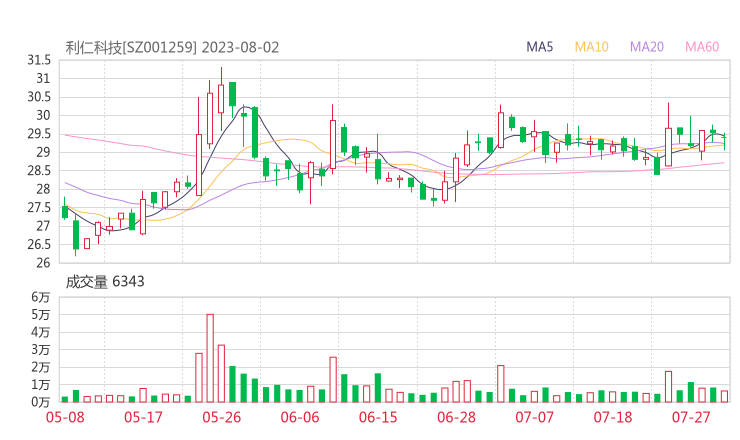Click the 成交量 6343 volume label

click(105, 282)
